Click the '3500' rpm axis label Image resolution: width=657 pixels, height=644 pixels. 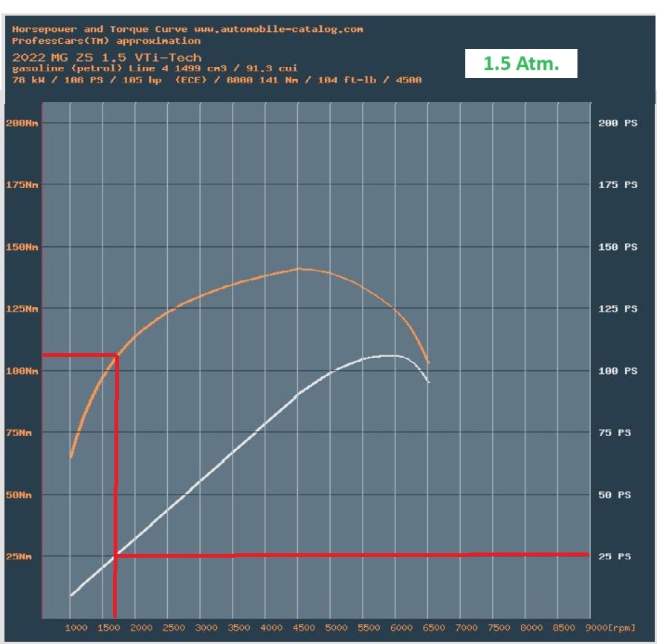tap(239, 628)
